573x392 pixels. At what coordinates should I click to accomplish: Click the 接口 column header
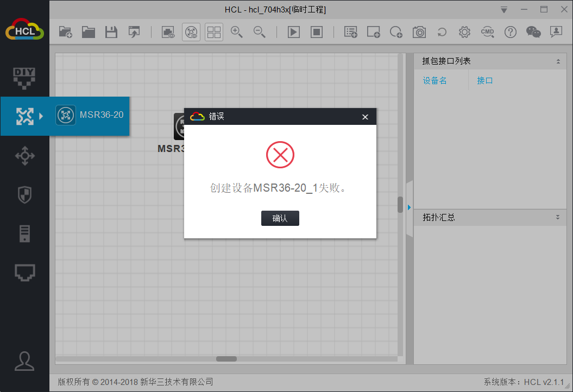tap(485, 81)
